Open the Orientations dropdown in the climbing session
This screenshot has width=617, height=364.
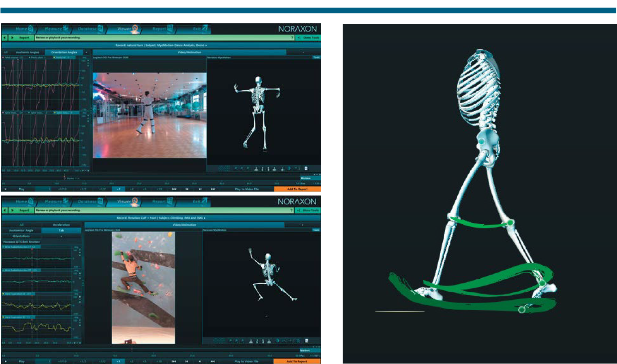pos(61,236)
